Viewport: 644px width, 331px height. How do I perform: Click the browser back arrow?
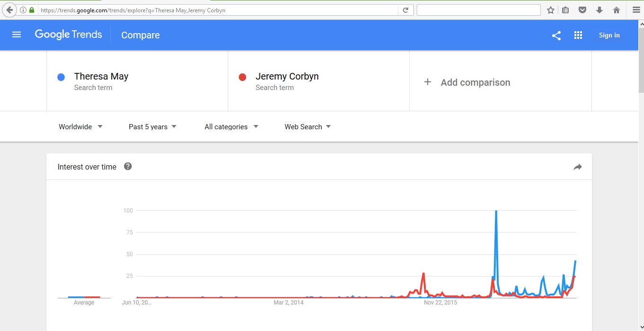(9, 10)
